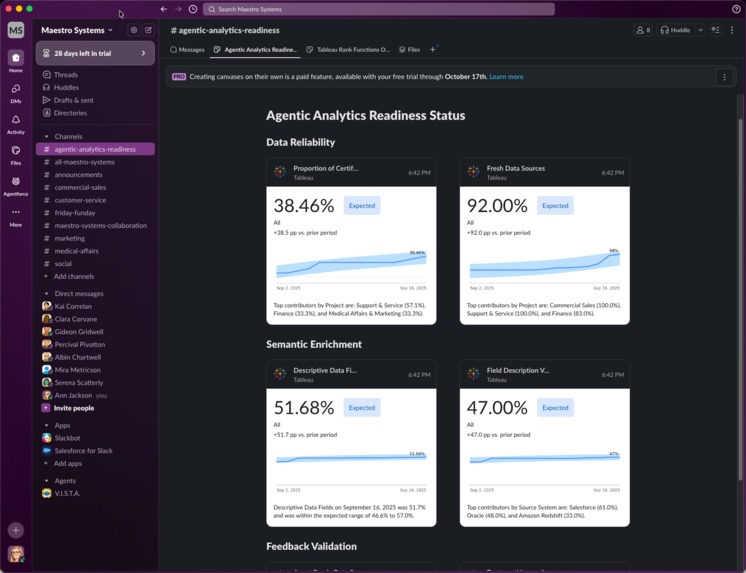Open the sidebar filter settings icon

click(134, 30)
